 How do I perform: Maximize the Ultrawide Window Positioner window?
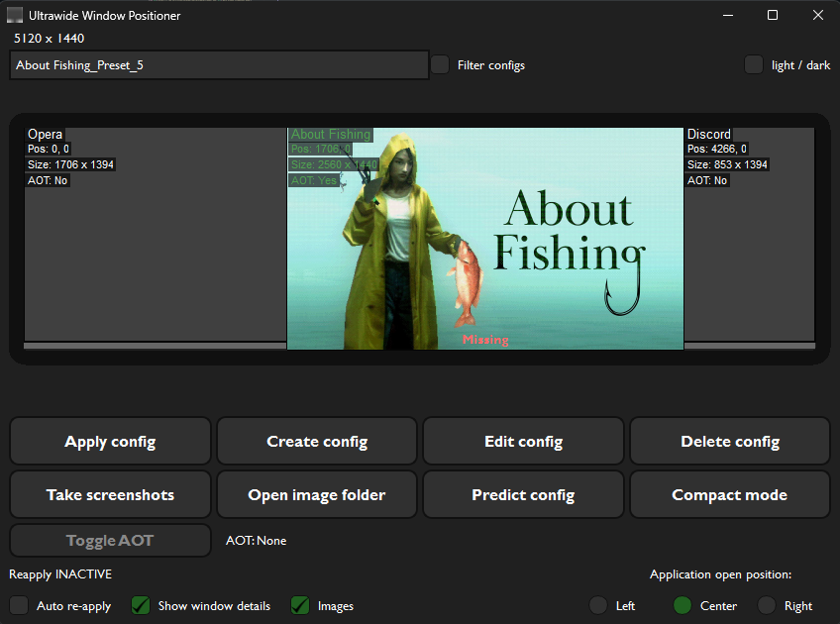(773, 15)
